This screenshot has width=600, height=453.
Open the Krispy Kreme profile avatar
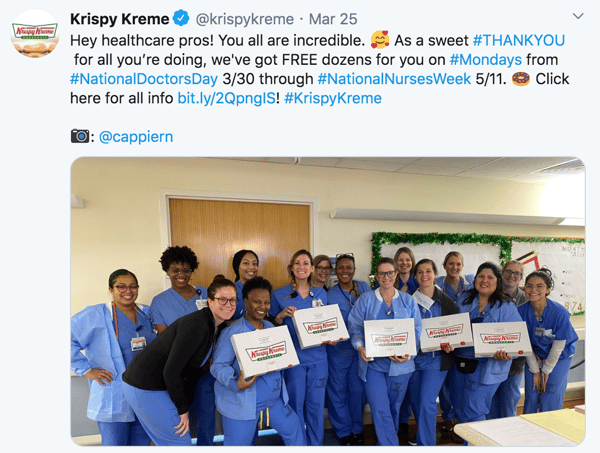(34, 34)
